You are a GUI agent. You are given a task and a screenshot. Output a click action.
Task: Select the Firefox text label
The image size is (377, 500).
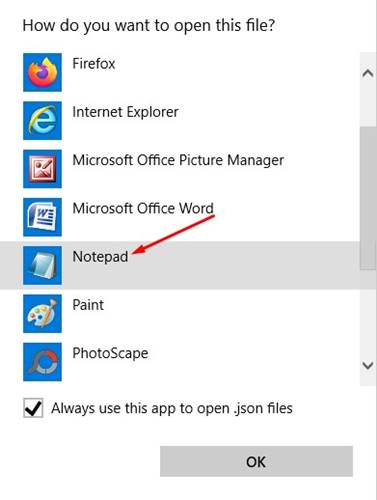94,64
